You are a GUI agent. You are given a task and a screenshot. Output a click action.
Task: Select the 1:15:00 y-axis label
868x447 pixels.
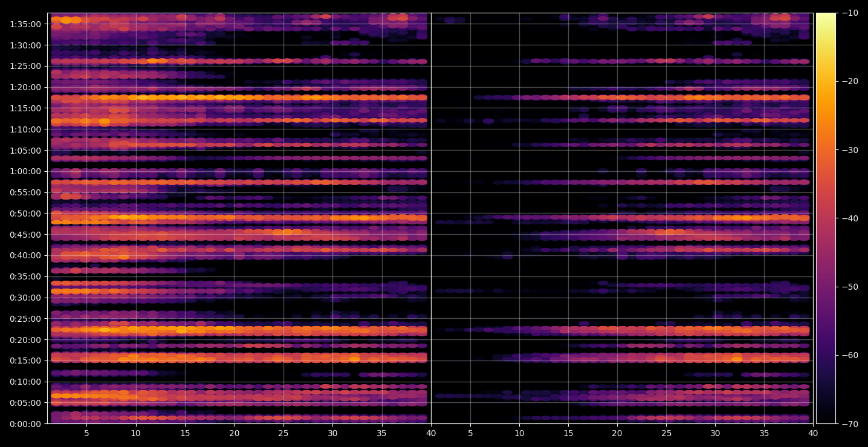26,108
